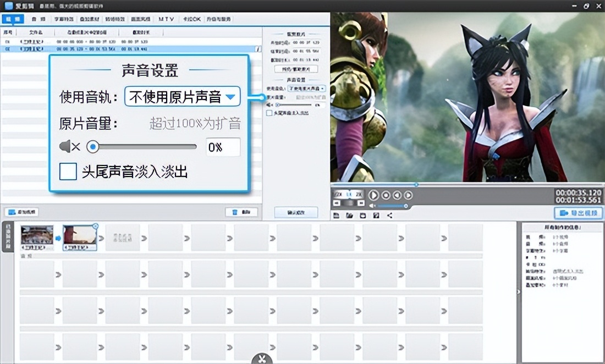The image size is (605, 364).
Task: Collapse the production info panel arrow
Action: [519, 292]
